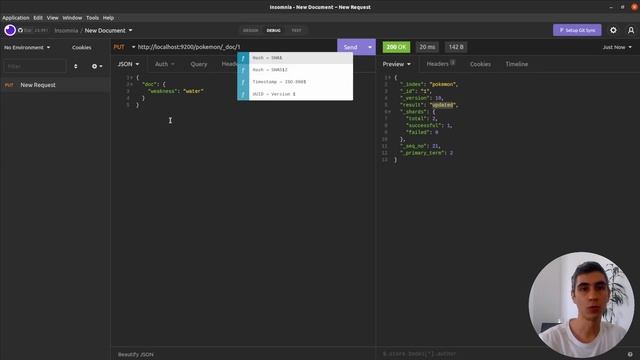Click the Insomnia breadcrumb link

(x=66, y=31)
